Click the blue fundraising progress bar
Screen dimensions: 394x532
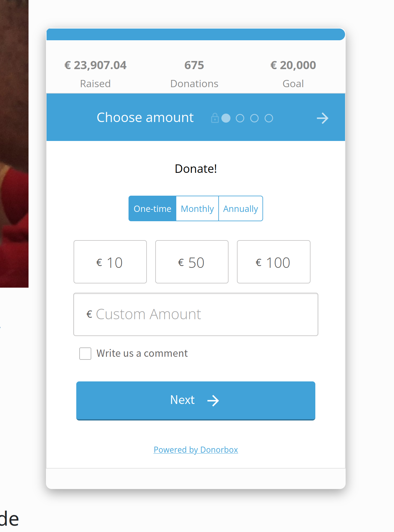(x=196, y=34)
